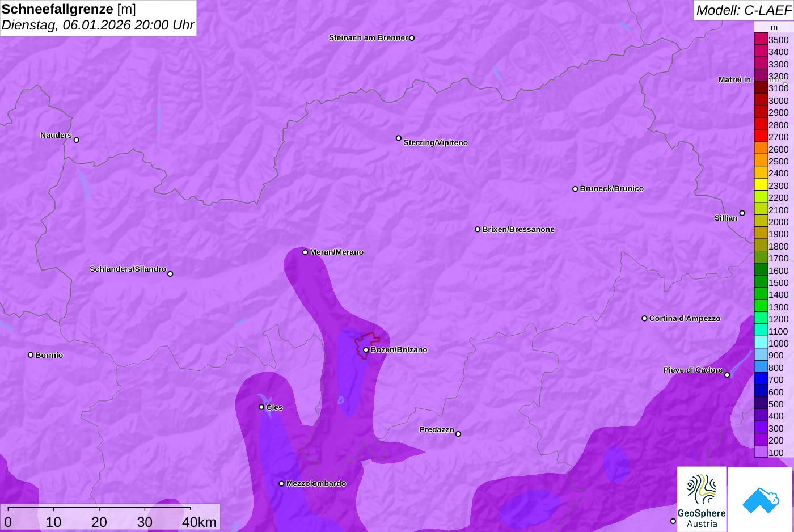Click the 'Schneefallgrenze [m]' title
The image size is (794, 532).
[69, 9]
